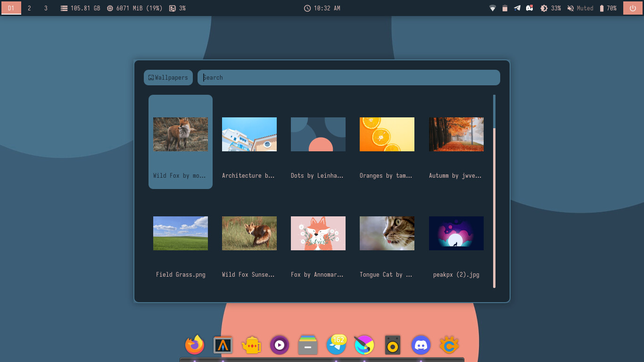Viewport: 644px width, 362px height.
Task: Switch to workspace 3
Action: click(46, 8)
